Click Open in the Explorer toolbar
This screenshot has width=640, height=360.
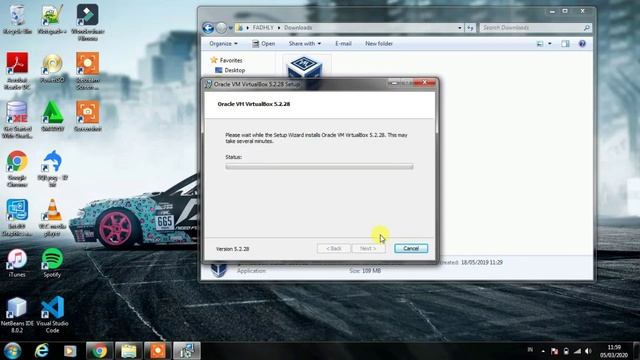coord(263,44)
